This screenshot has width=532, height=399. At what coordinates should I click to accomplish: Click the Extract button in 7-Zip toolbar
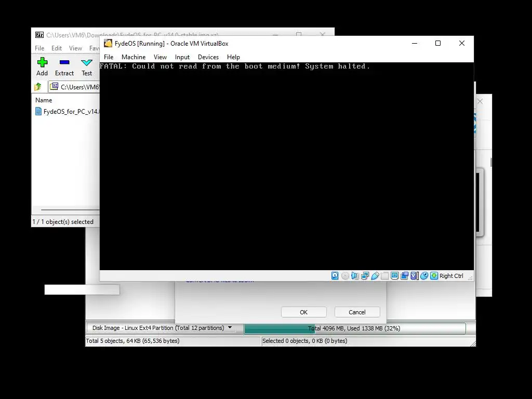64,67
